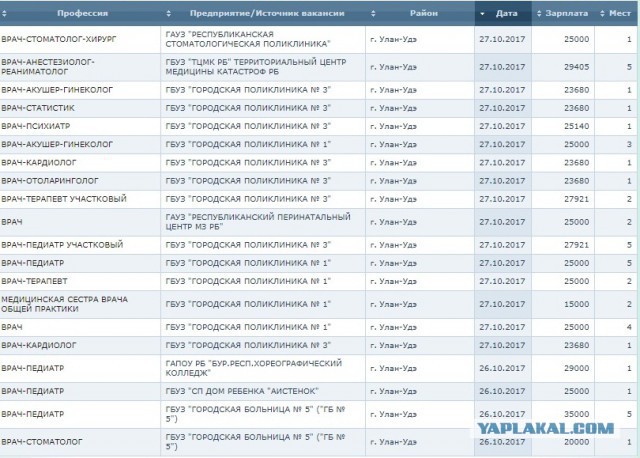
Task: Click salary 27921 in ВРАЧ-ТЕРАПЕВТ УЧАСТКОВЫЙ row
Action: click(576, 199)
